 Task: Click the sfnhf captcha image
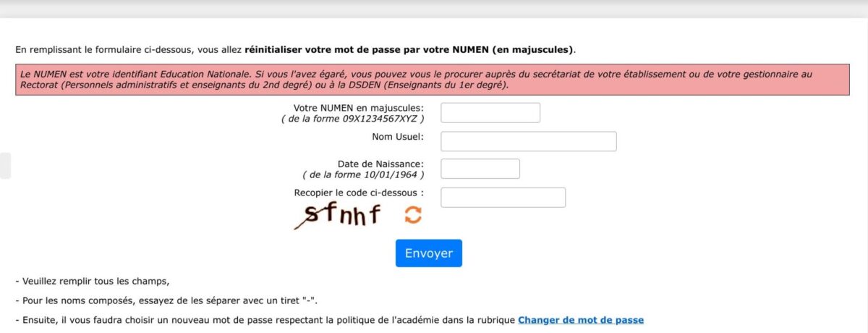[x=339, y=215]
